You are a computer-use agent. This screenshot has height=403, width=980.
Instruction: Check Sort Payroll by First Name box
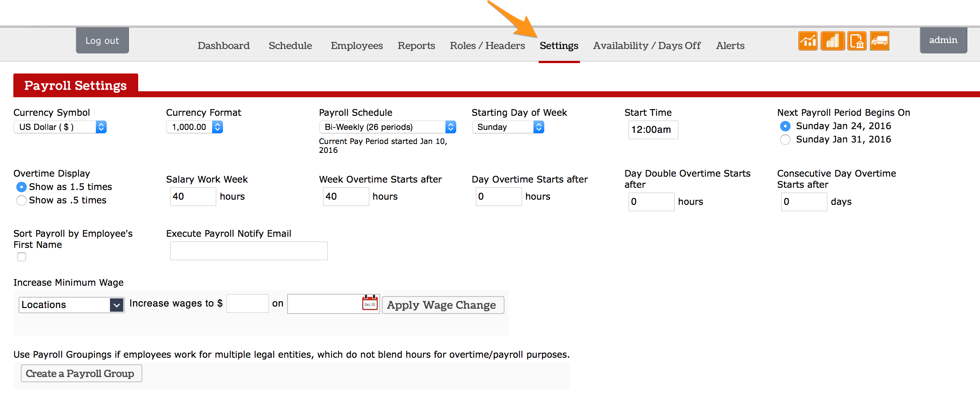(22, 257)
